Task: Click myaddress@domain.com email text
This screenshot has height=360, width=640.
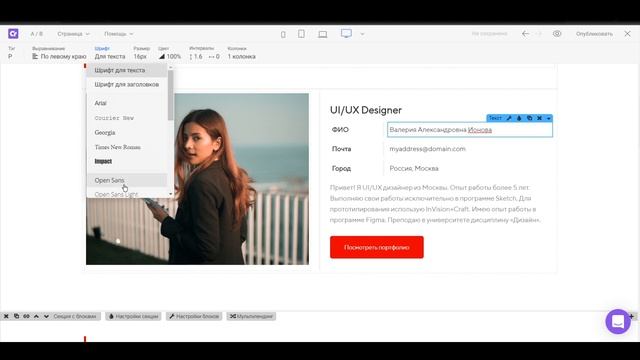Action: coord(427,149)
